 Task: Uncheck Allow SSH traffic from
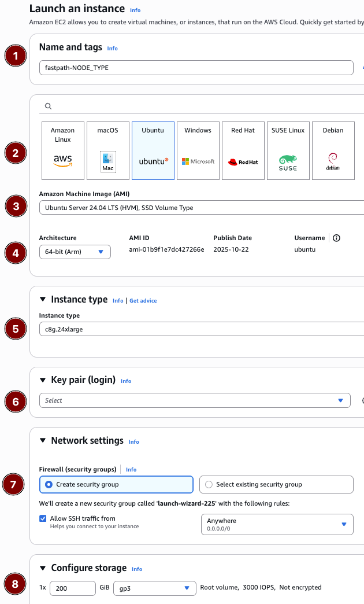tap(42, 518)
